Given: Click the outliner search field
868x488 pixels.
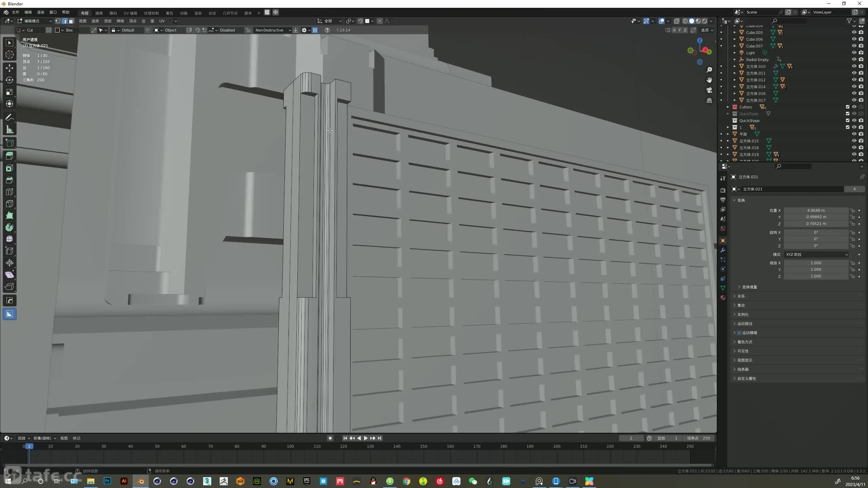Looking at the screenshot, I should coord(789,21).
